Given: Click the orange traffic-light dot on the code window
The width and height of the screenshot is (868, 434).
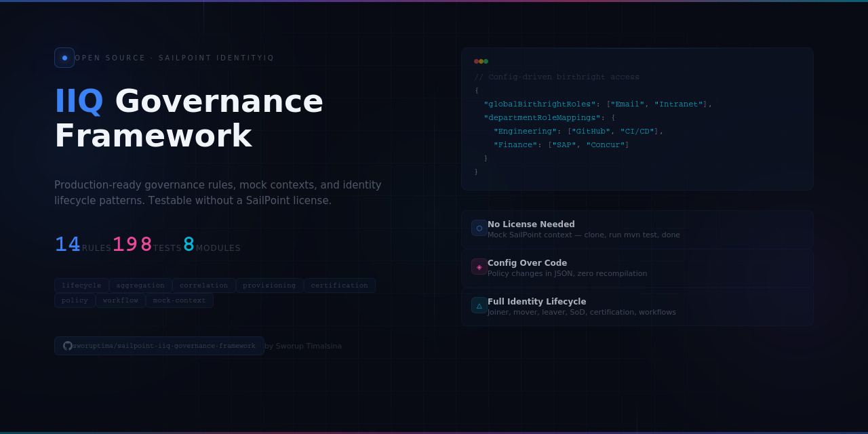Looking at the screenshot, I should [481, 60].
